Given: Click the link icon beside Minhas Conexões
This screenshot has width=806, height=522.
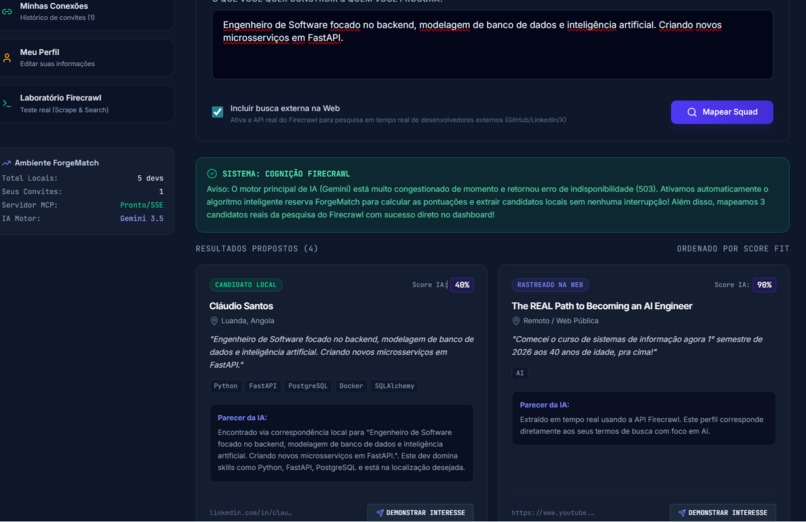Looking at the screenshot, I should click(x=7, y=11).
